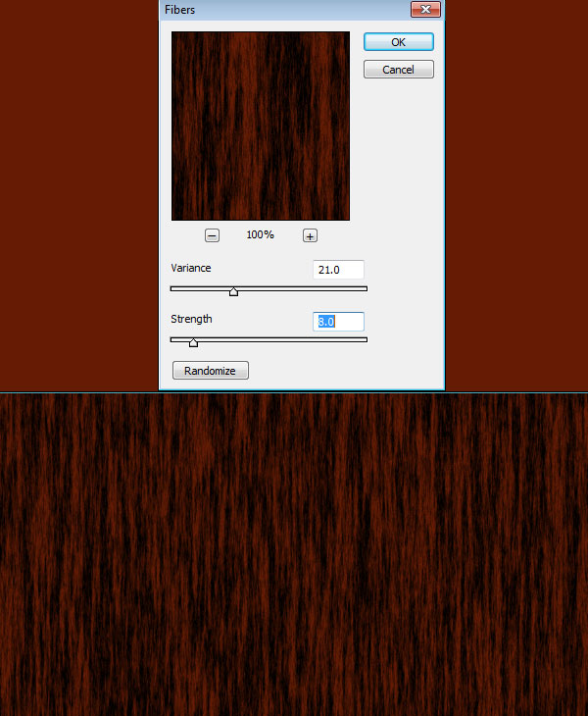Click the Randomize button

[x=210, y=371]
